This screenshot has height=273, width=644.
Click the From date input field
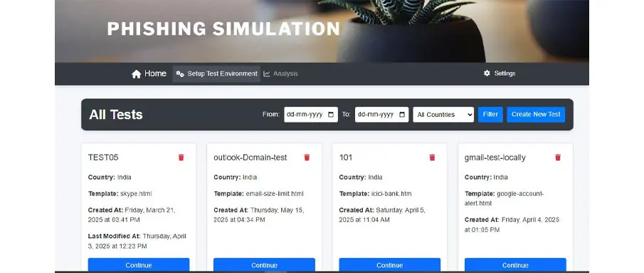click(311, 115)
